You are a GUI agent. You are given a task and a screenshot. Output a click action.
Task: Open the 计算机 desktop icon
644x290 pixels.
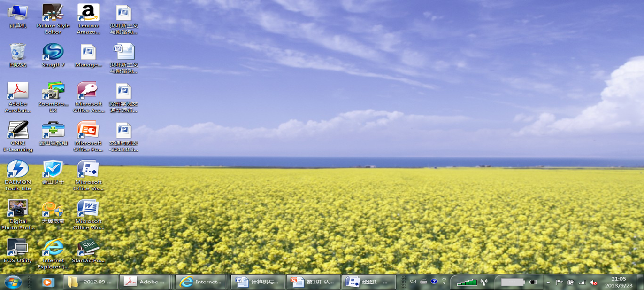coord(18,16)
